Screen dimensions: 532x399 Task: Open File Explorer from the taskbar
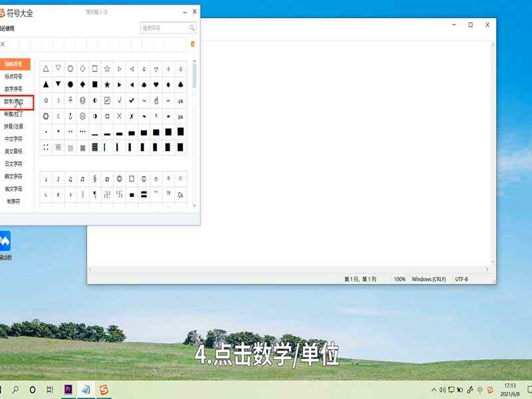coord(86,389)
